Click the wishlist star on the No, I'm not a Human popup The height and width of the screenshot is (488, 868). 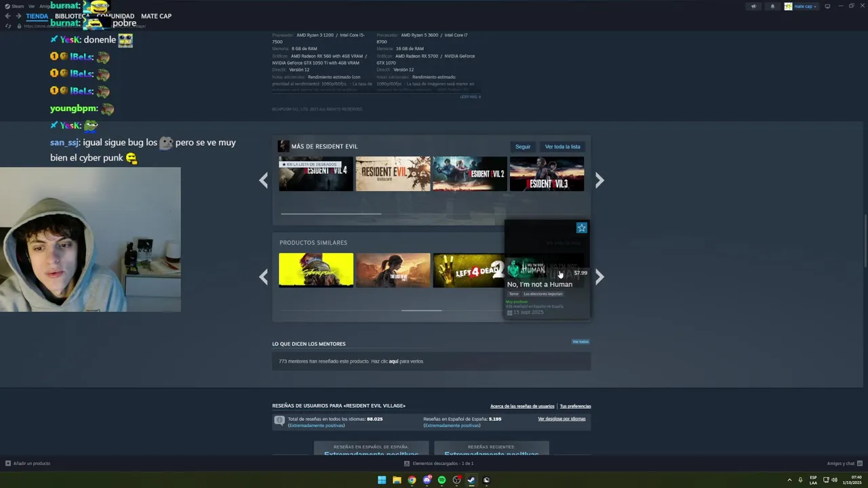pyautogui.click(x=581, y=228)
